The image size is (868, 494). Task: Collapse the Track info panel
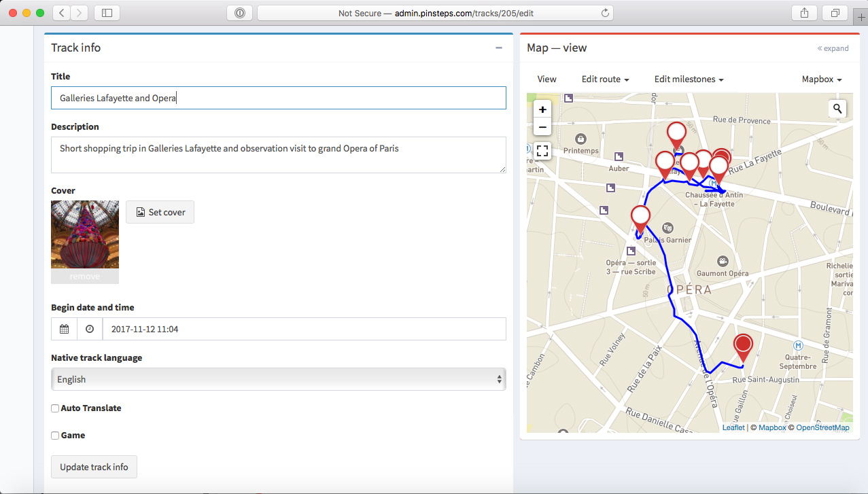tap(499, 48)
